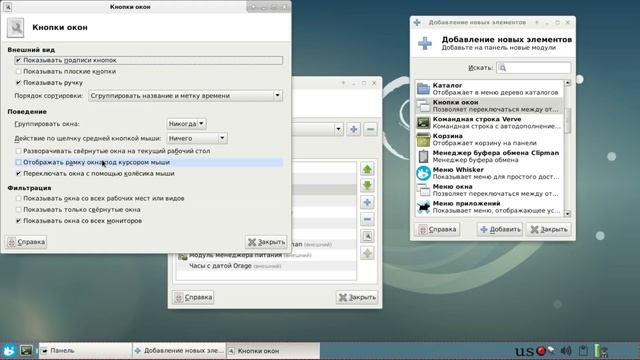Select Каталог folder icon in item list
Image resolution: width=640 pixels, height=360 pixels.
(423, 89)
